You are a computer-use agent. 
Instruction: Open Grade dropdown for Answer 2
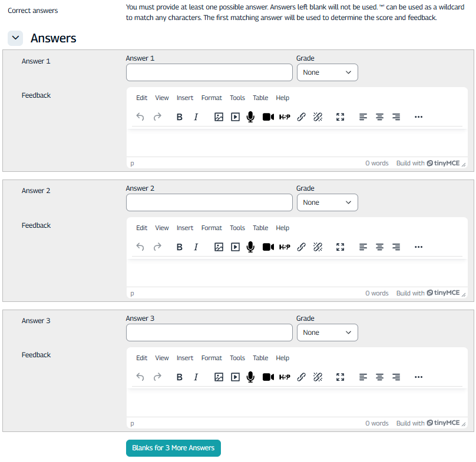pos(327,202)
